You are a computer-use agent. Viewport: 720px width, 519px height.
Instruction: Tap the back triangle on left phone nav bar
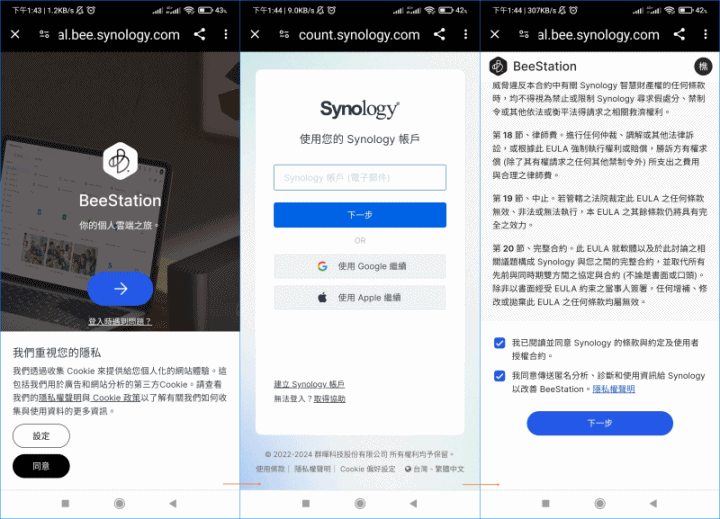pos(173,504)
